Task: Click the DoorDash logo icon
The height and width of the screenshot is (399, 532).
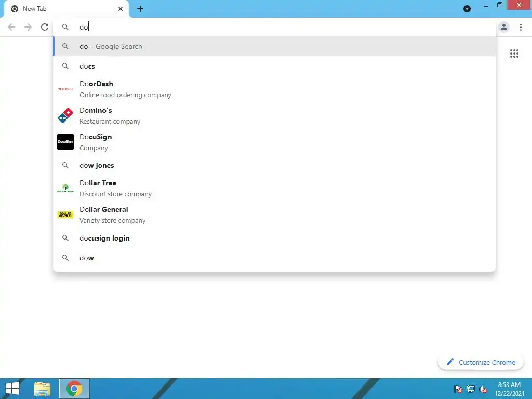Action: tap(65, 89)
